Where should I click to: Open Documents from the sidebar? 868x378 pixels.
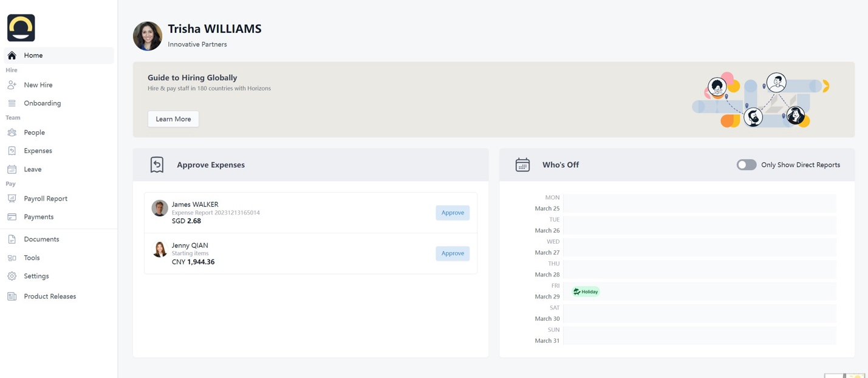[41, 239]
